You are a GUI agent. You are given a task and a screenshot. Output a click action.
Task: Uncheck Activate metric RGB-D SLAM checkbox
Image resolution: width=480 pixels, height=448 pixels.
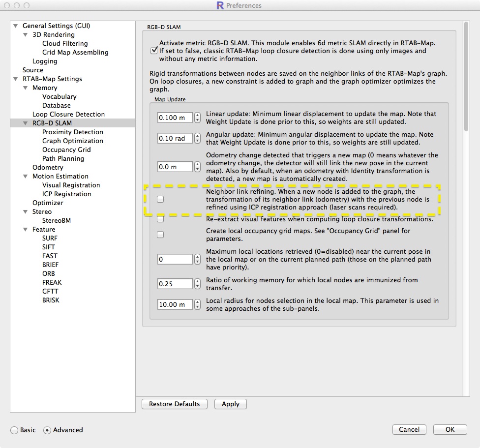[154, 51]
